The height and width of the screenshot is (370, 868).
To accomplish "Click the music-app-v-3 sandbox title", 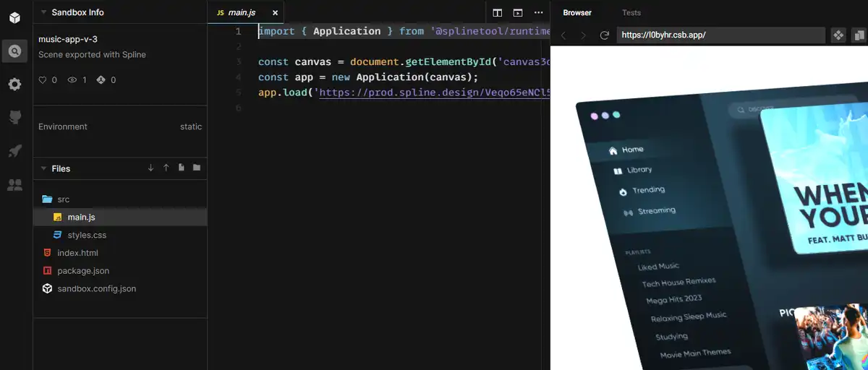I will click(68, 39).
